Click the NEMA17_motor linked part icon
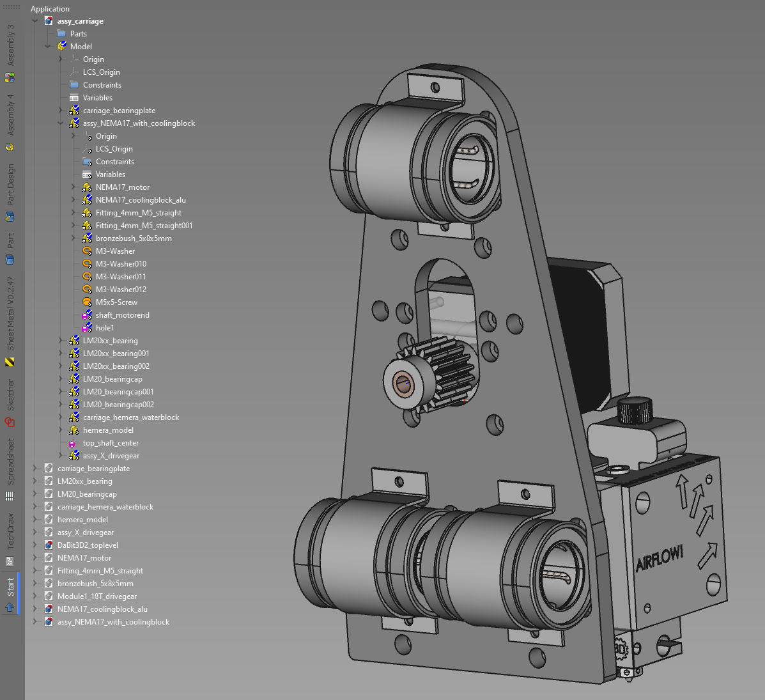765x700 pixels. pos(87,187)
